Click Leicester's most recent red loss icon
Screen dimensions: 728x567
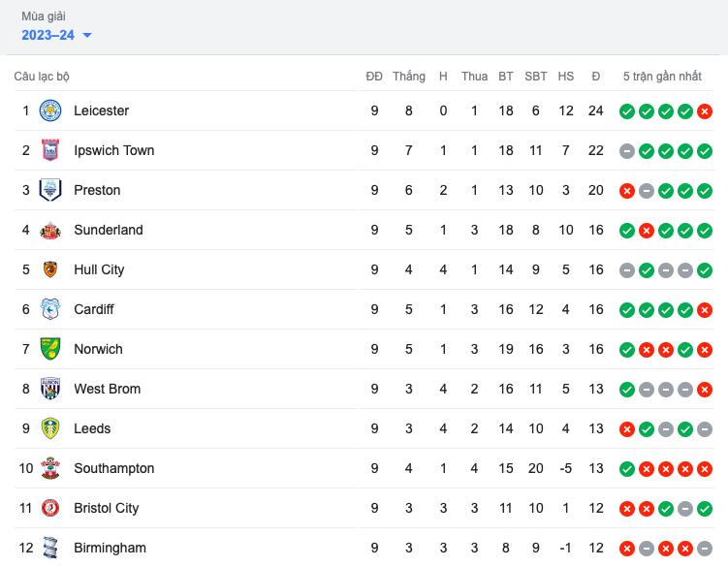(x=705, y=111)
